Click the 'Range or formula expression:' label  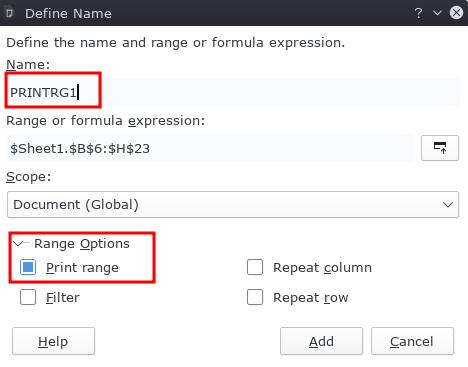[x=106, y=121]
